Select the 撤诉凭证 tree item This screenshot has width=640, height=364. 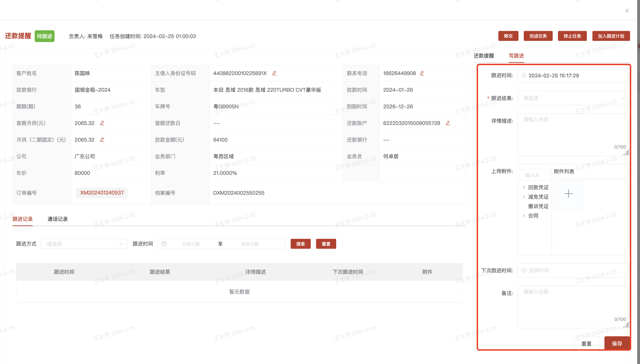coord(538,206)
